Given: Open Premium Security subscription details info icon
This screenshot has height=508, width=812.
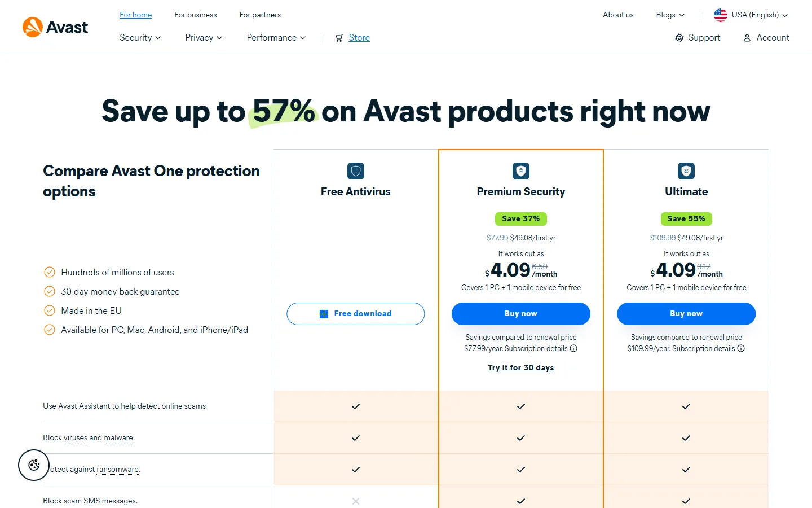Looking at the screenshot, I should (573, 348).
